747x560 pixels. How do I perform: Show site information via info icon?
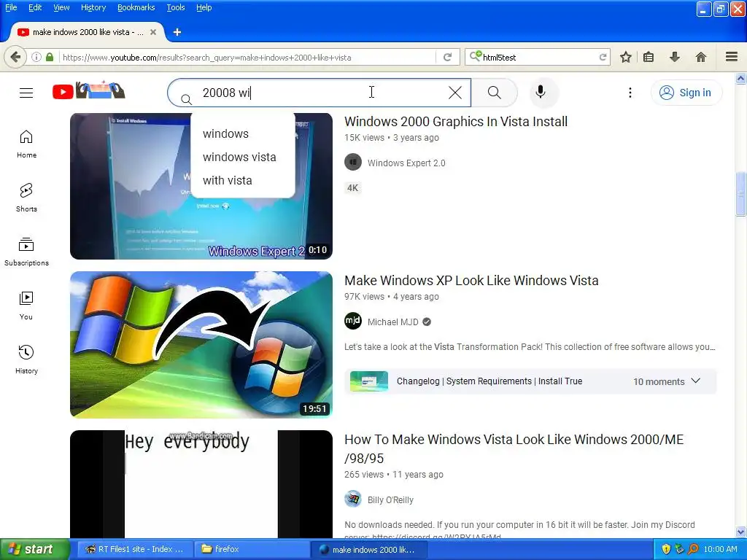coord(36,57)
